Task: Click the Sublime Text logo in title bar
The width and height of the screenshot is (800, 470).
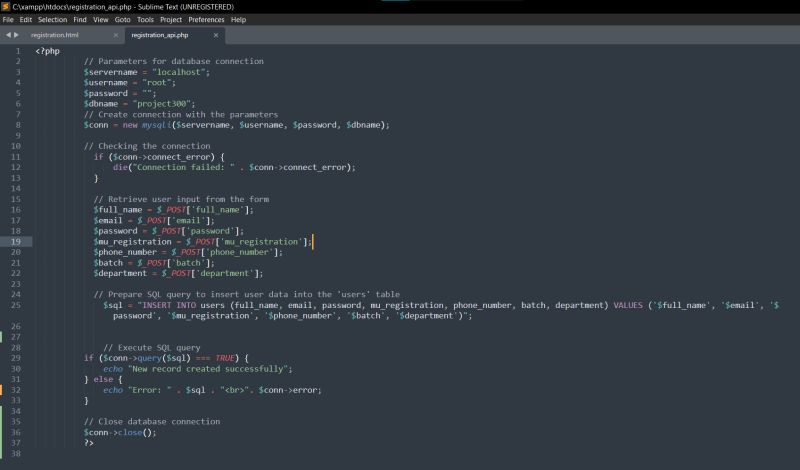Action: click(6, 7)
